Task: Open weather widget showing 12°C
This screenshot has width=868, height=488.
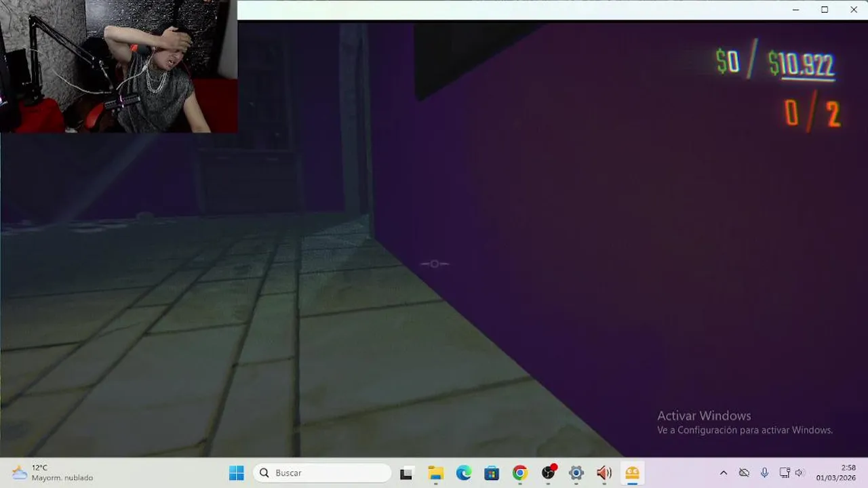Action: [x=52, y=473]
